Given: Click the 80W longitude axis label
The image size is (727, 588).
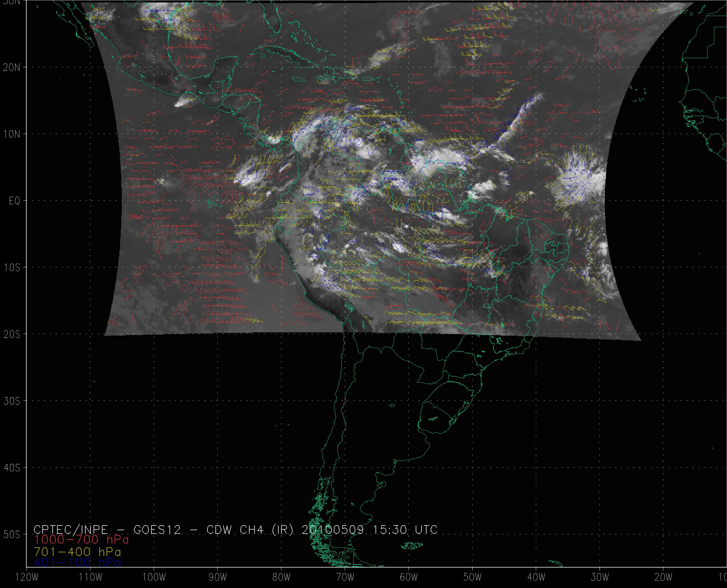Looking at the screenshot, I should 281,577.
